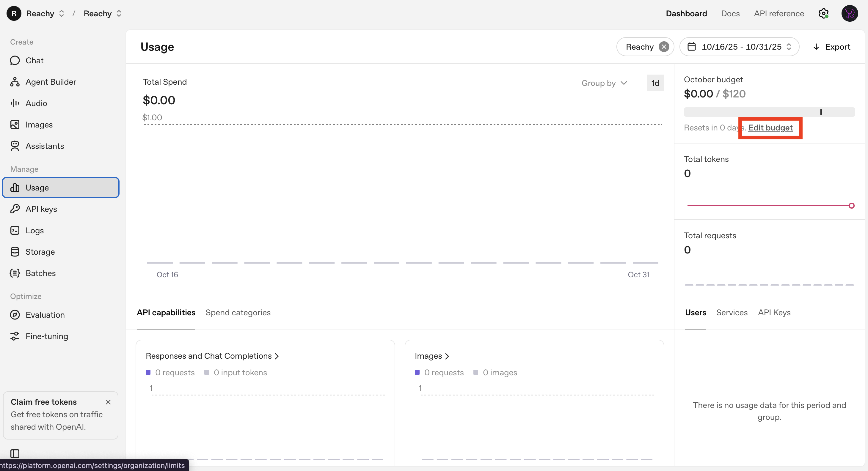Switch to Spend categories tab
This screenshot has width=868, height=471.
pyautogui.click(x=238, y=312)
